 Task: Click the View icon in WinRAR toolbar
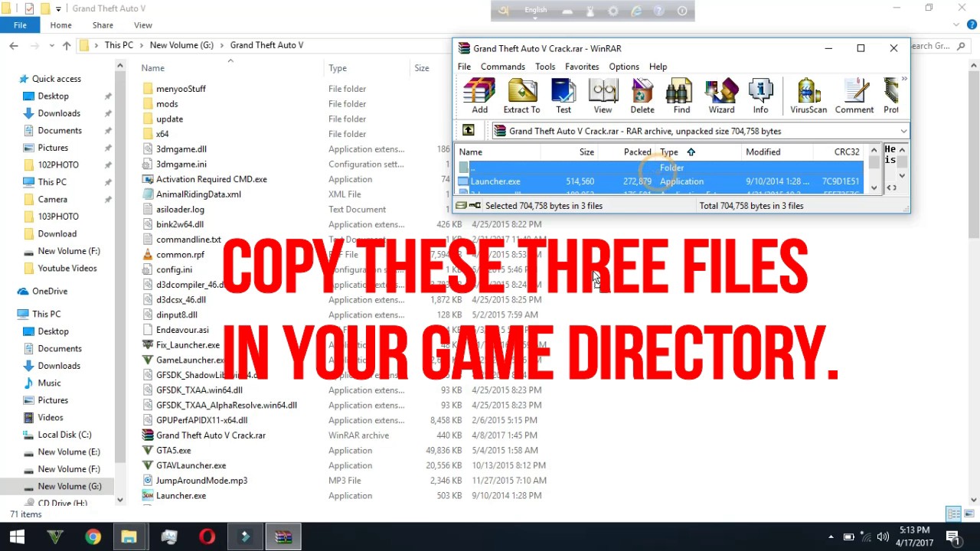[603, 96]
